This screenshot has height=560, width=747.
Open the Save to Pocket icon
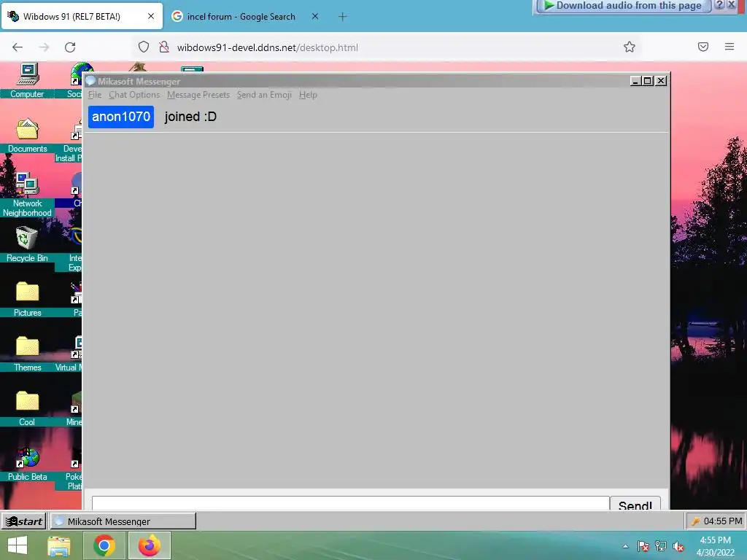tap(703, 47)
